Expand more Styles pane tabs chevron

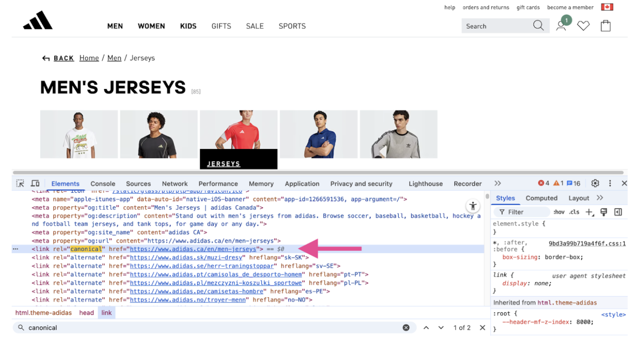coord(600,198)
